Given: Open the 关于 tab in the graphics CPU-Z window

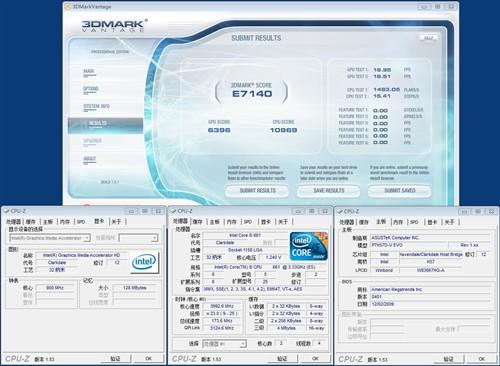Looking at the screenshot, I should point(116,222).
